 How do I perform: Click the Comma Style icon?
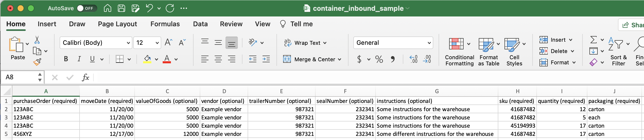point(393,59)
